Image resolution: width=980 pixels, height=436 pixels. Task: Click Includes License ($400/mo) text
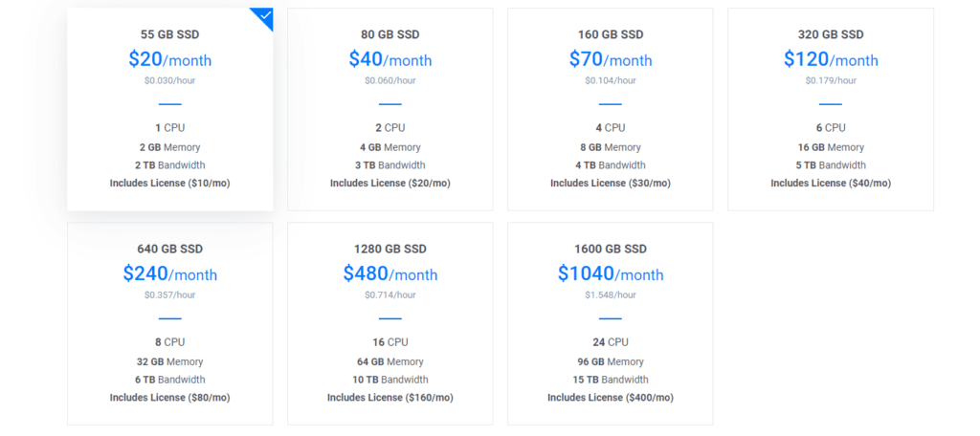[610, 397]
